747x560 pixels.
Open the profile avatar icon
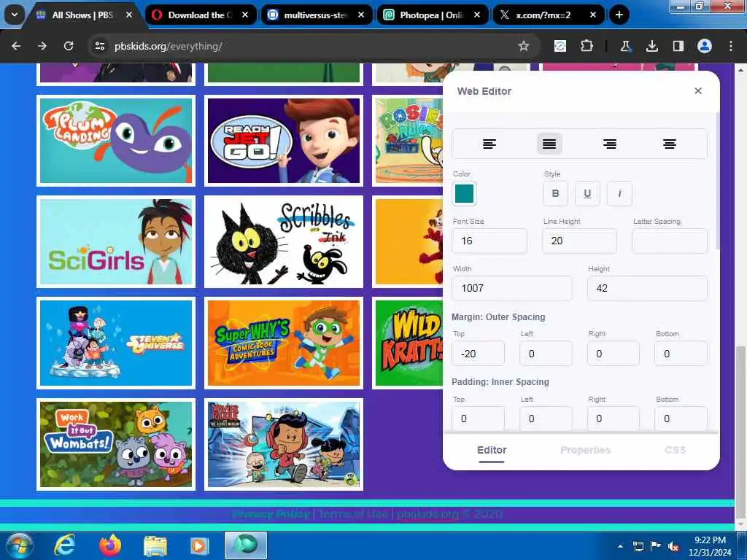point(705,46)
